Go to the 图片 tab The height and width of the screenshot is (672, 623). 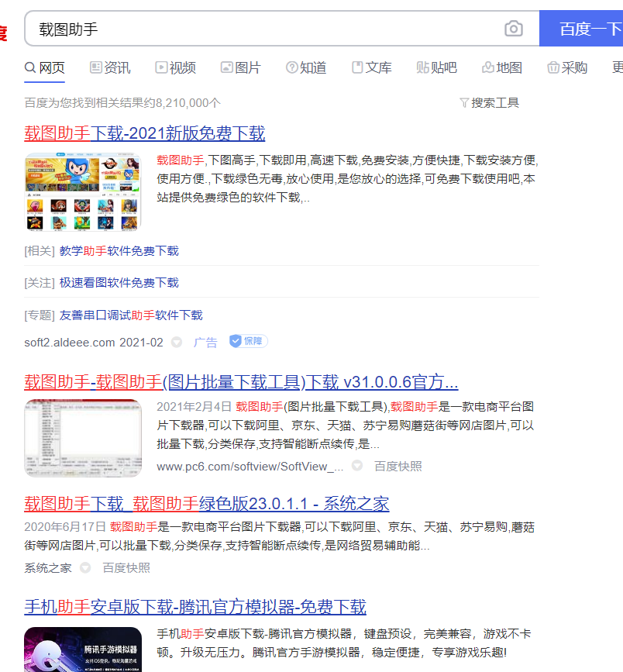click(241, 67)
